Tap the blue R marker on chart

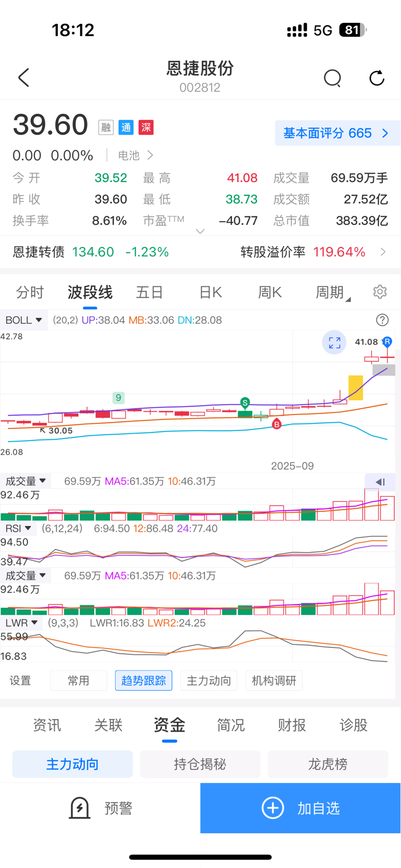click(387, 342)
